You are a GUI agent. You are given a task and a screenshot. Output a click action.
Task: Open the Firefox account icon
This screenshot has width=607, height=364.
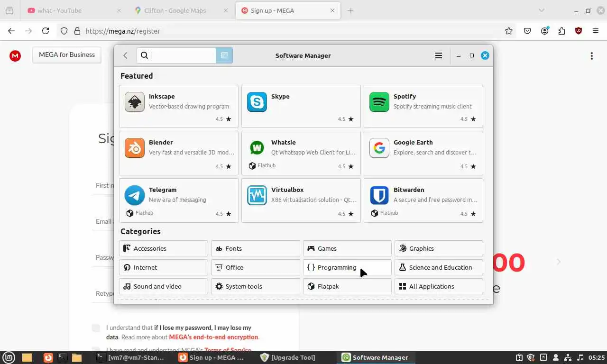tap(545, 31)
